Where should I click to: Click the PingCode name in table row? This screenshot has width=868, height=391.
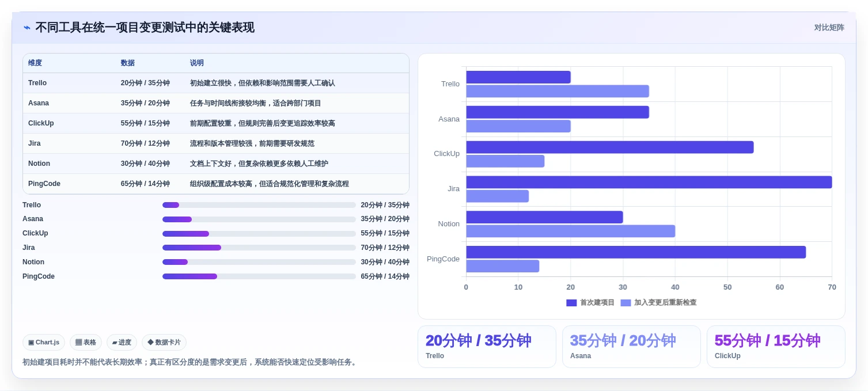click(x=44, y=184)
